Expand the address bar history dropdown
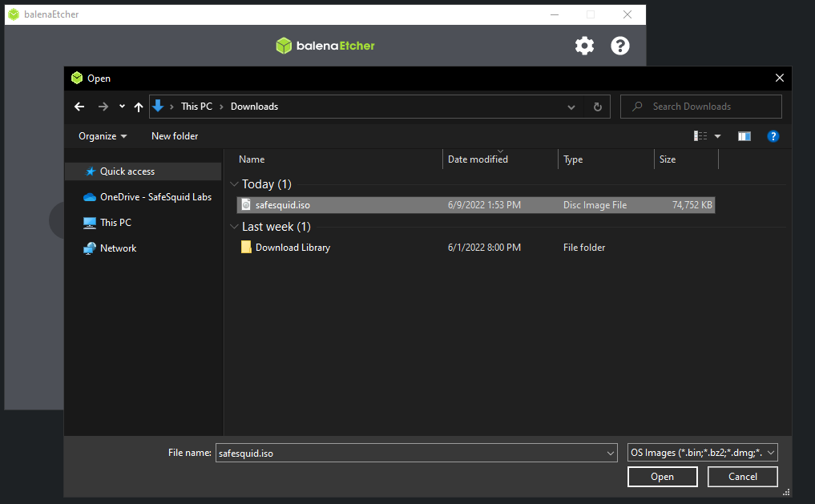815x504 pixels. pyautogui.click(x=571, y=107)
